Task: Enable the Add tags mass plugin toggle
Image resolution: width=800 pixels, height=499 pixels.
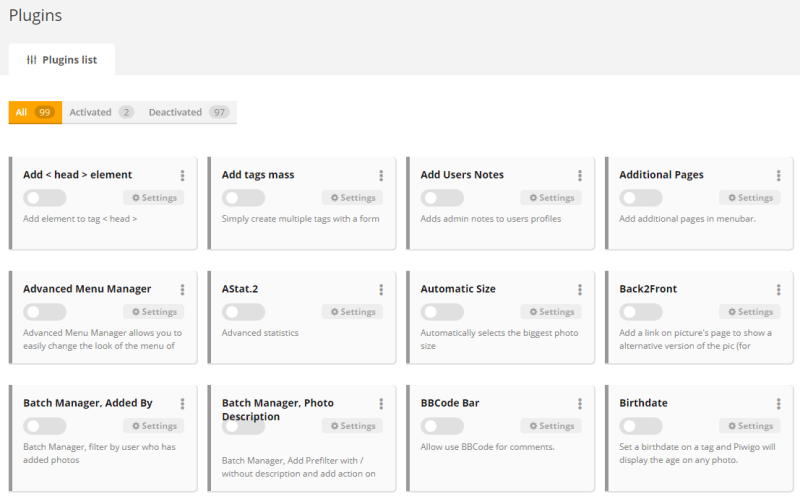Action: point(243,198)
